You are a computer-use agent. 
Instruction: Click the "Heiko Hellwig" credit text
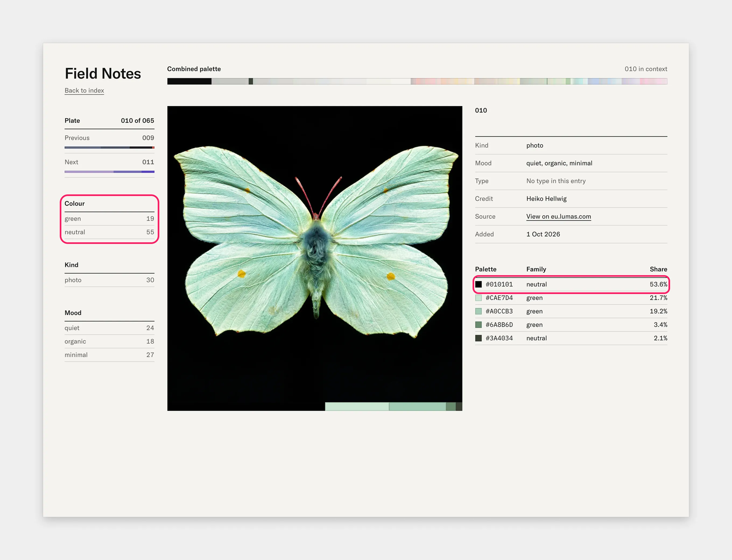546,199
